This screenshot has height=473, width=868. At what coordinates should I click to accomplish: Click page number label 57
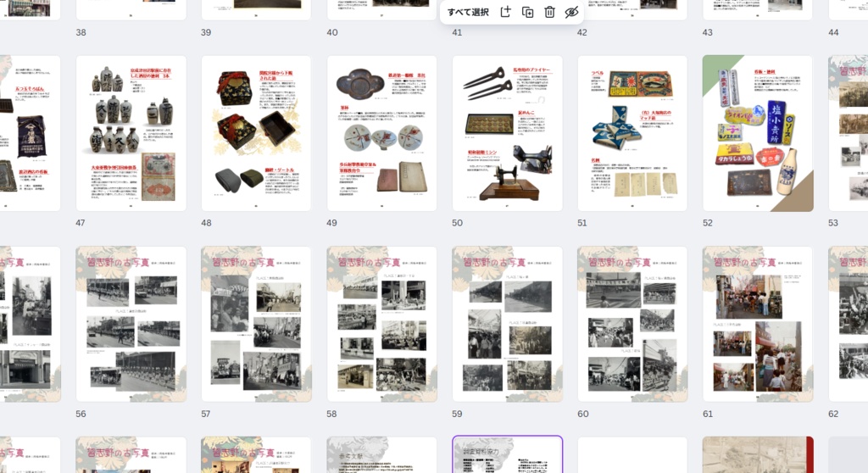click(206, 414)
